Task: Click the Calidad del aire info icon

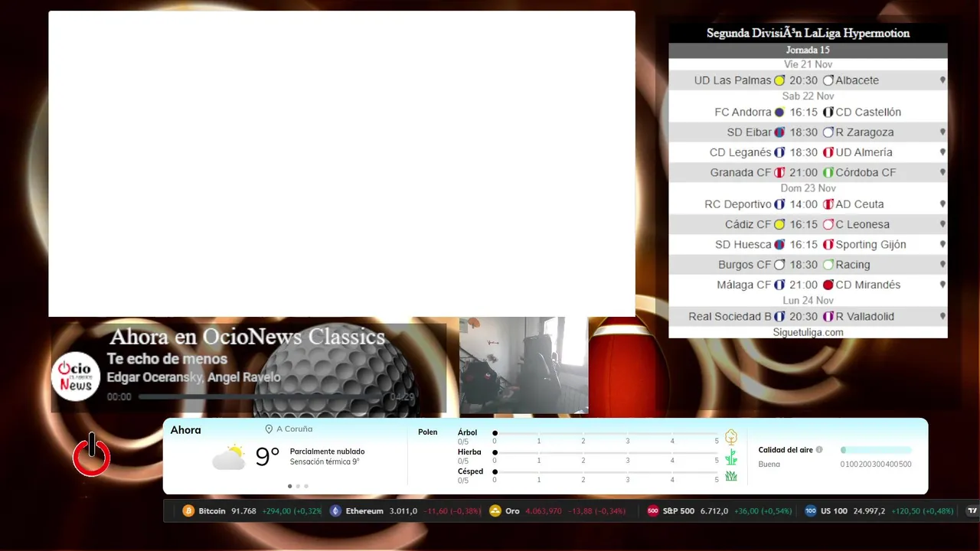Action: (x=819, y=450)
